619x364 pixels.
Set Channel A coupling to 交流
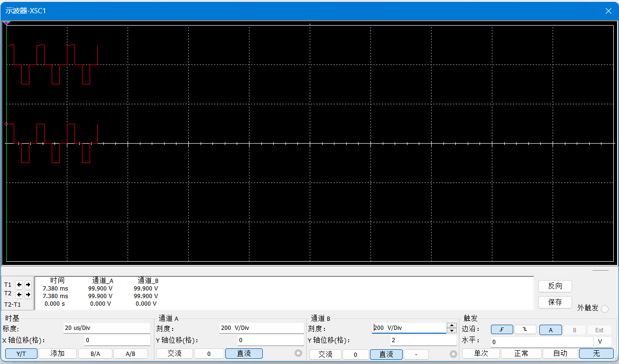point(175,354)
